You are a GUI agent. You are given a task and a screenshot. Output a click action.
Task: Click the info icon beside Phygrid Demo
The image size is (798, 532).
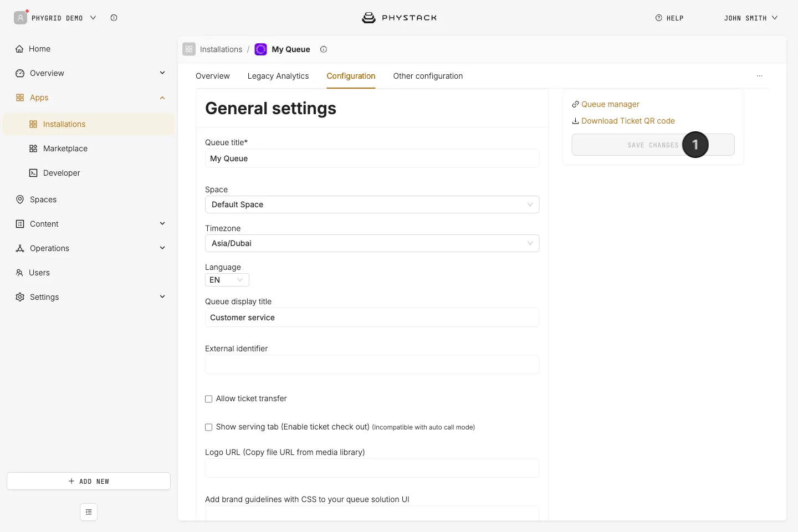(x=114, y=18)
